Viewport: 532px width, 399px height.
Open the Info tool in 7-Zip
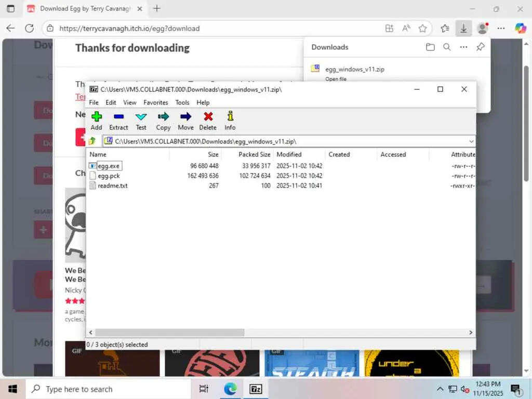click(230, 121)
